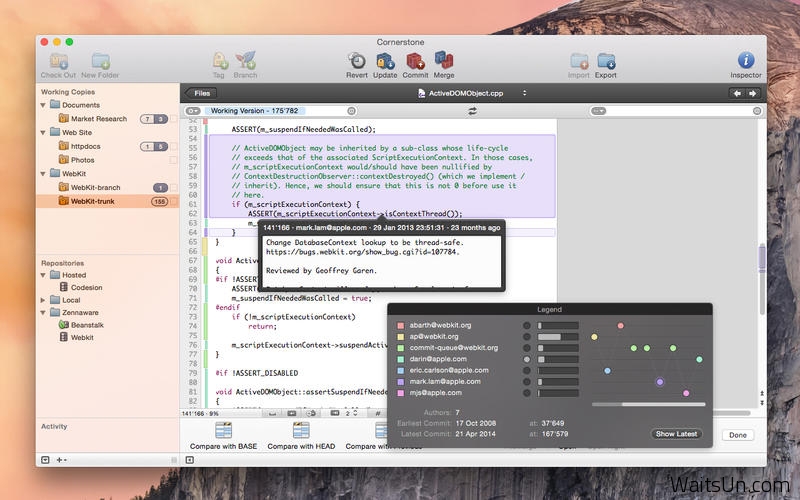Click the purple mark.lam@apple.com color swatch
The height and width of the screenshot is (500, 800).
click(401, 382)
